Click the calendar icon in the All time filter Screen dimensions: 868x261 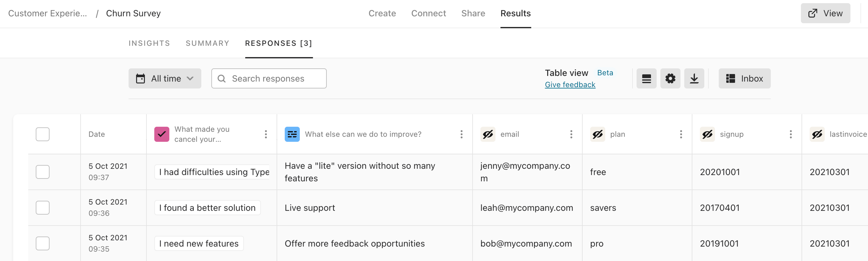(140, 79)
